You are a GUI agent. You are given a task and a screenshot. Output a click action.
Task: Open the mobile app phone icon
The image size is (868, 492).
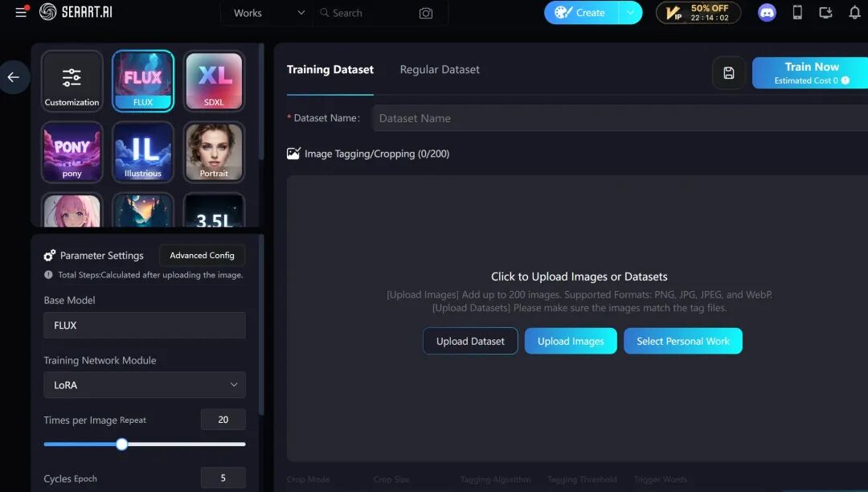pos(797,12)
